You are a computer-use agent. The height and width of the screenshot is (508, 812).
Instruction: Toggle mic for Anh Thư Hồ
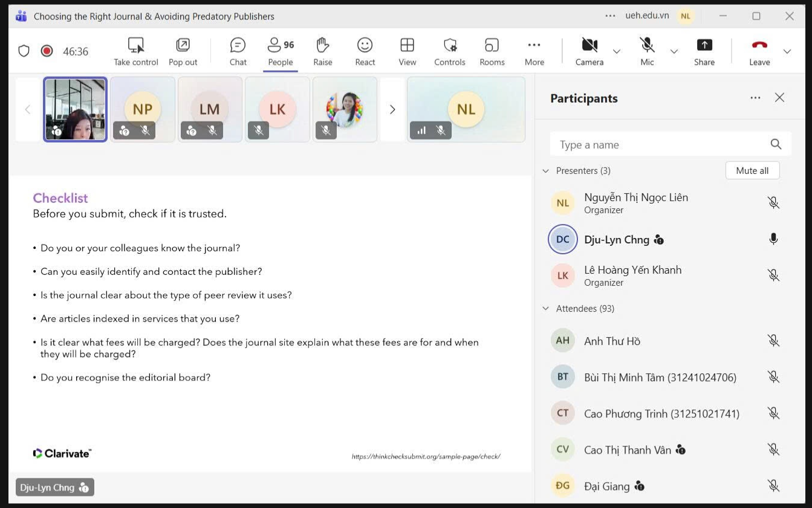(773, 341)
